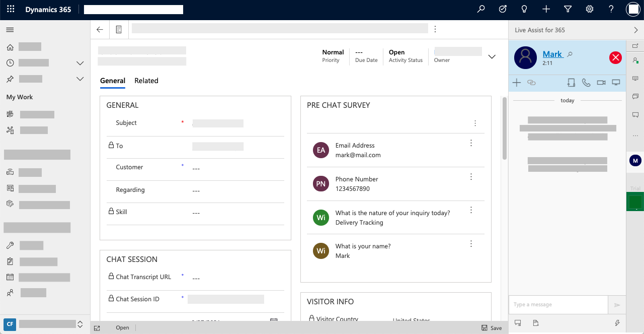Click the Home icon in navigation
The height and width of the screenshot is (334, 644).
coord(10,47)
